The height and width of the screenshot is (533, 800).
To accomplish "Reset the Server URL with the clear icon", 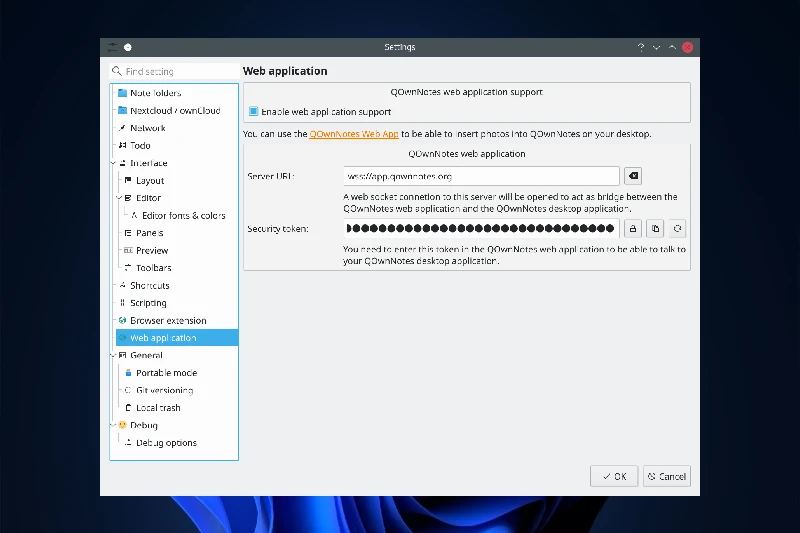I will tap(633, 176).
